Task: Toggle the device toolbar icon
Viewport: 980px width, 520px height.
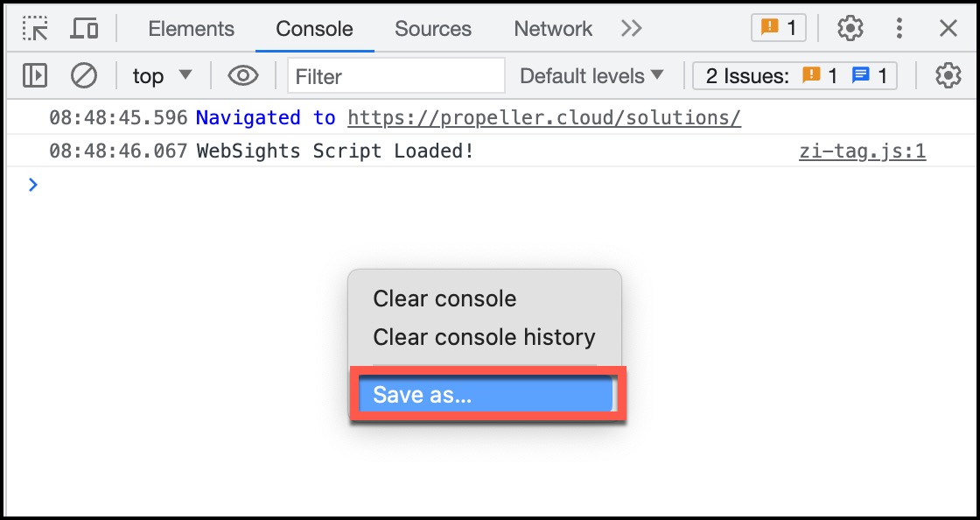Action: pyautogui.click(x=84, y=28)
